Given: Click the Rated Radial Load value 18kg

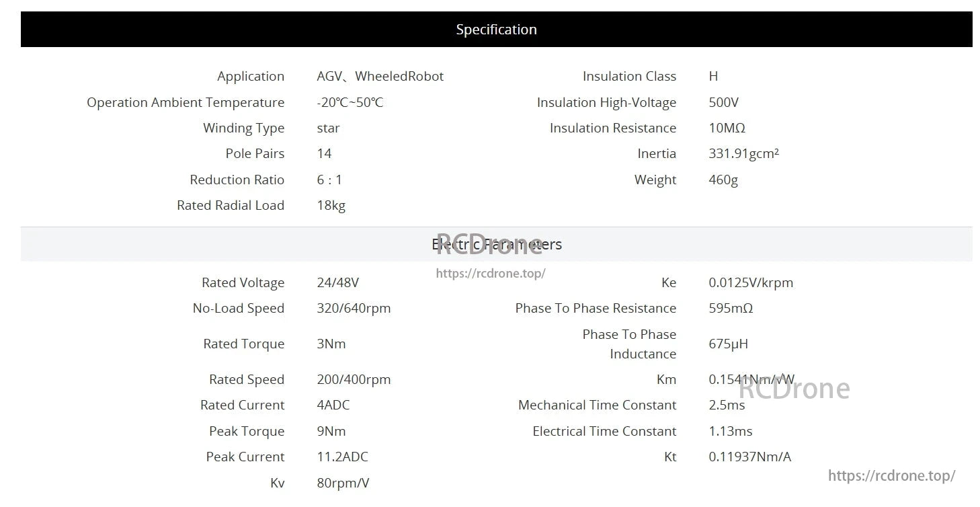Looking at the screenshot, I should [331, 206].
